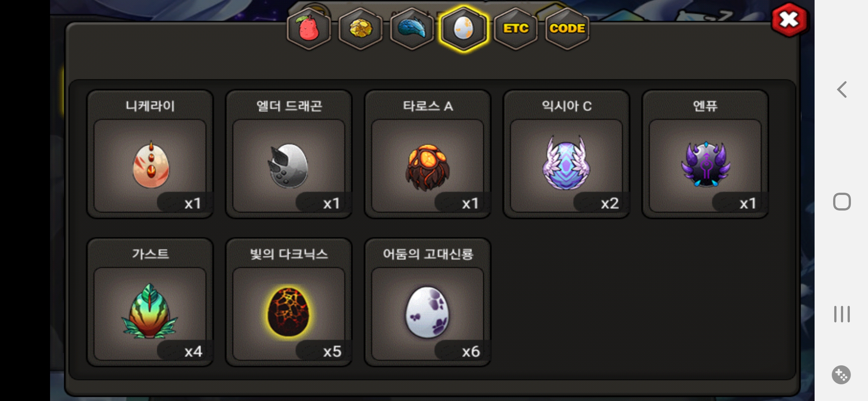Select the 익시아 C winged egg
This screenshot has height=401, width=868.
click(566, 154)
